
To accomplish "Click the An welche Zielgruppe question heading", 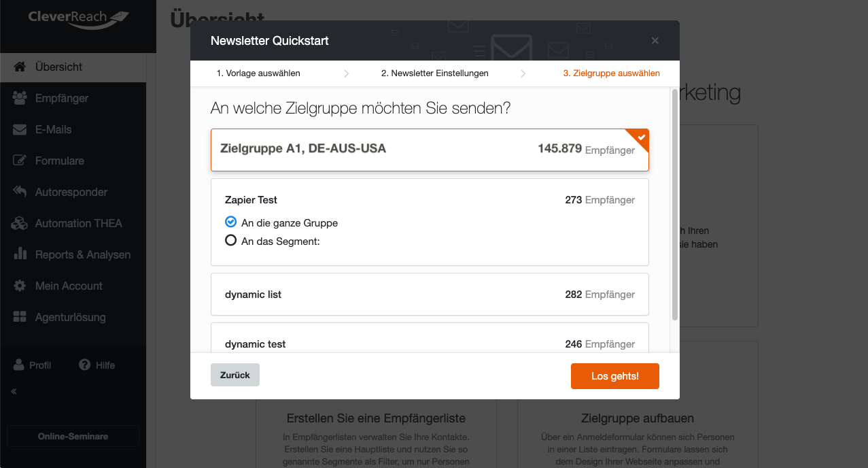I will tap(360, 108).
